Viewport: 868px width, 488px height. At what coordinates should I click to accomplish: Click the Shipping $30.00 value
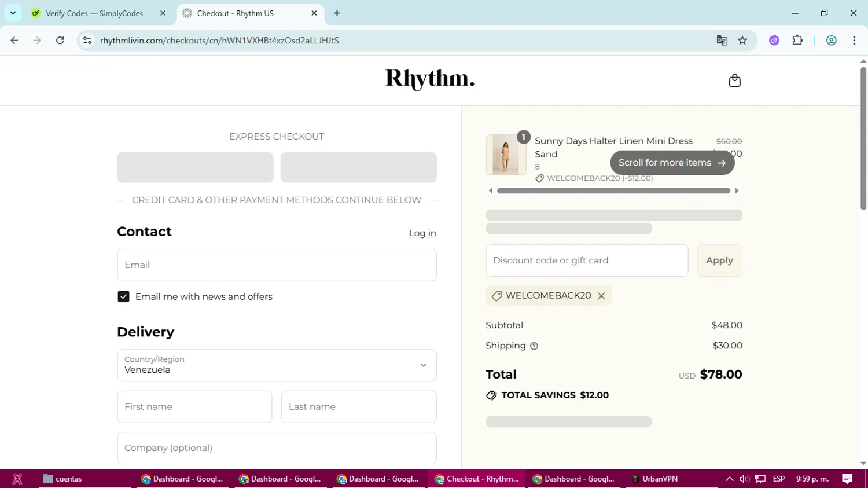(727, 346)
